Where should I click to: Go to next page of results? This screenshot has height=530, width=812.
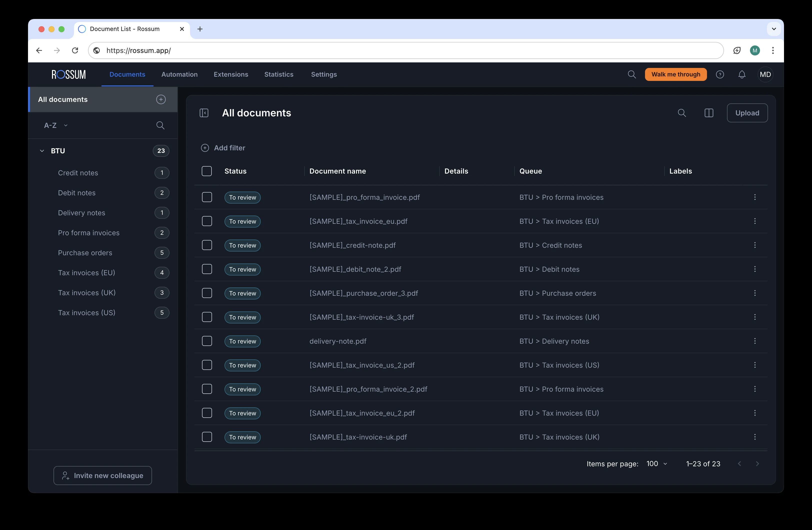click(757, 464)
